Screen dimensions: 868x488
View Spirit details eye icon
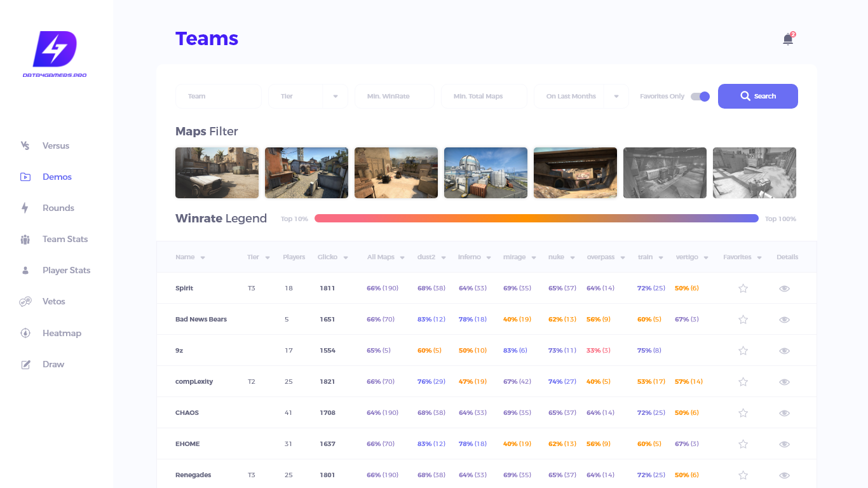784,288
